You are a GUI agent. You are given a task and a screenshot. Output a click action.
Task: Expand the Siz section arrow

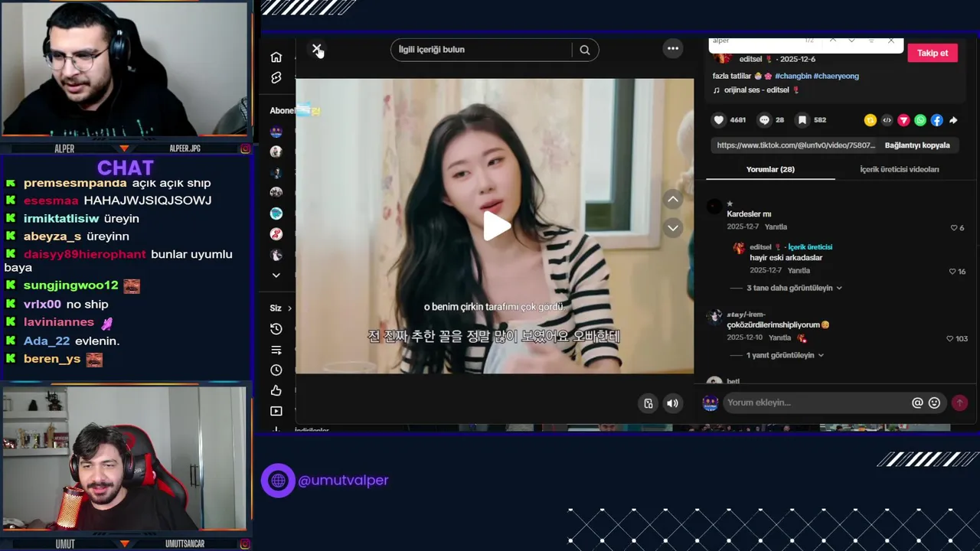coord(289,308)
